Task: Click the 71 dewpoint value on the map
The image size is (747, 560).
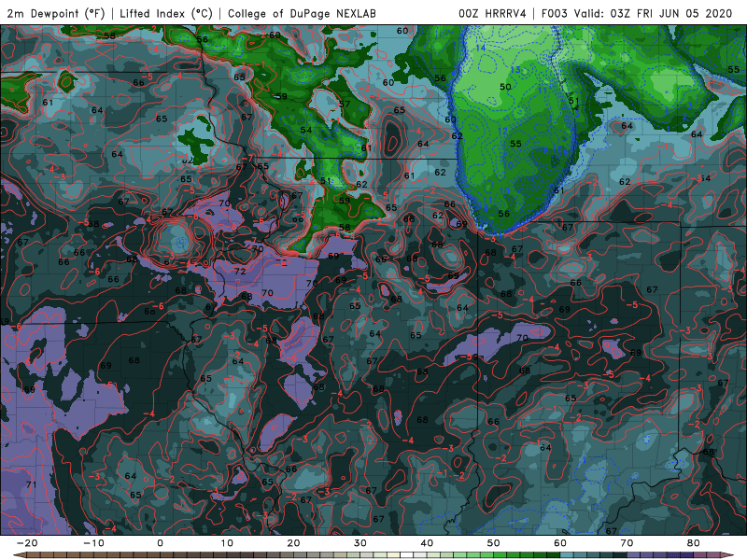Action: pos(31,484)
